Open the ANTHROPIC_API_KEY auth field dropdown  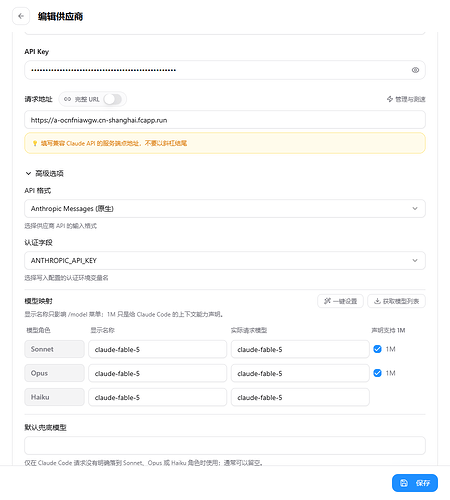click(x=225, y=260)
